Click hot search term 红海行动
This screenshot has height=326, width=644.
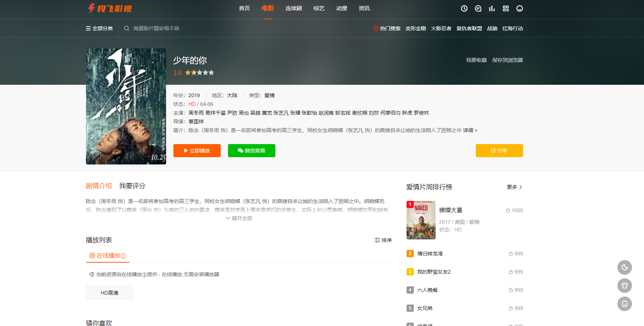(x=513, y=28)
